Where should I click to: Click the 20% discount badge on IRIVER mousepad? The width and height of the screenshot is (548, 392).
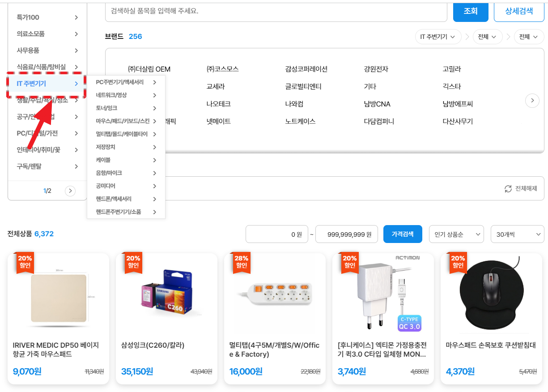(x=25, y=262)
